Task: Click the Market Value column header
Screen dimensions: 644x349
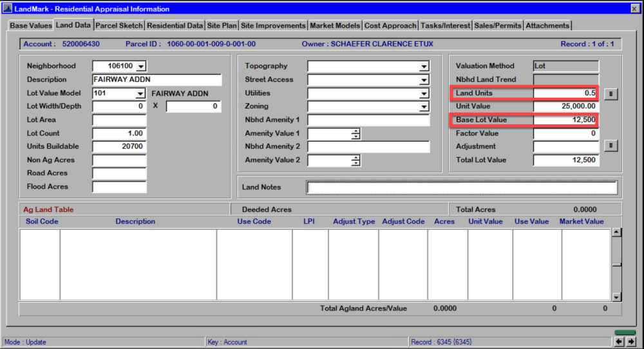Action: 581,222
